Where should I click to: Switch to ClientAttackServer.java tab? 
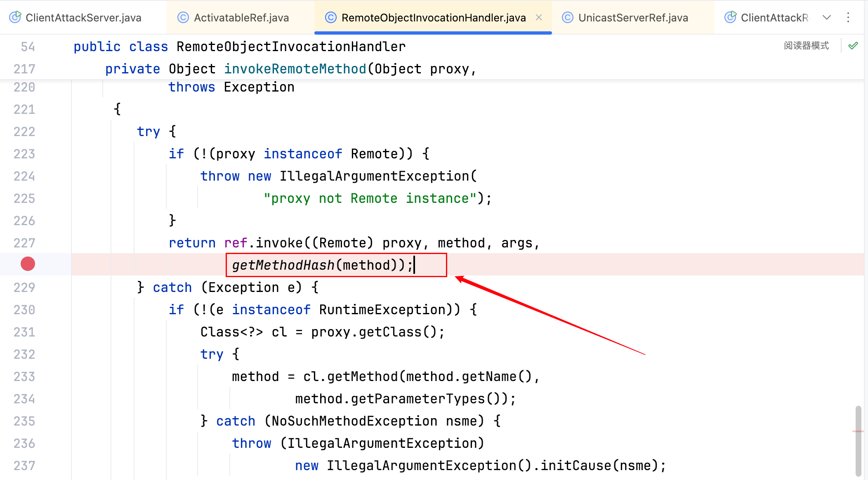point(83,18)
